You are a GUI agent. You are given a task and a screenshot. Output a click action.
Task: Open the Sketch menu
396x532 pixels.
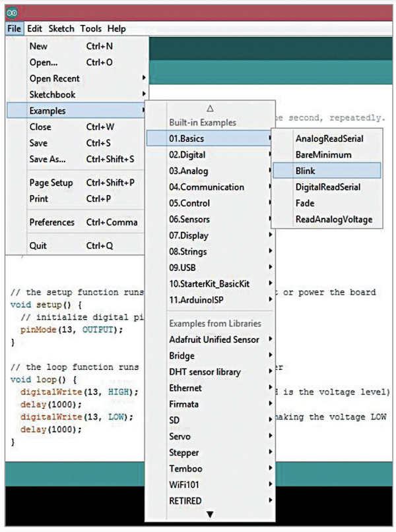click(x=61, y=29)
